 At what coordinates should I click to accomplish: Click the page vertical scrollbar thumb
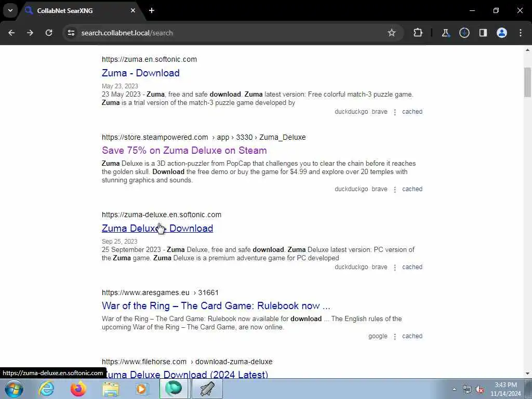528,82
